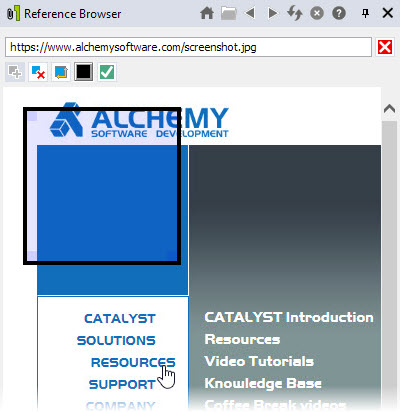Open the CATALYST link

coord(120,318)
